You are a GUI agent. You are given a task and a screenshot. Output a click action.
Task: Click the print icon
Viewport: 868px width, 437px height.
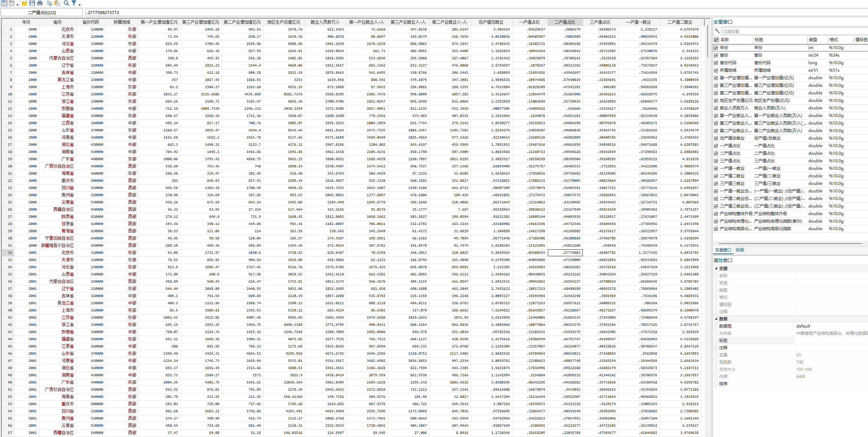tap(40, 3)
